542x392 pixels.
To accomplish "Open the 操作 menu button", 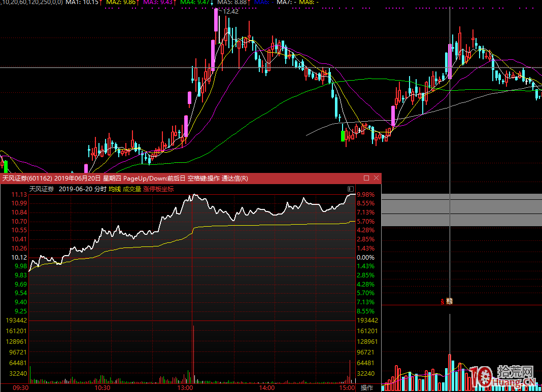I will coord(367,388).
